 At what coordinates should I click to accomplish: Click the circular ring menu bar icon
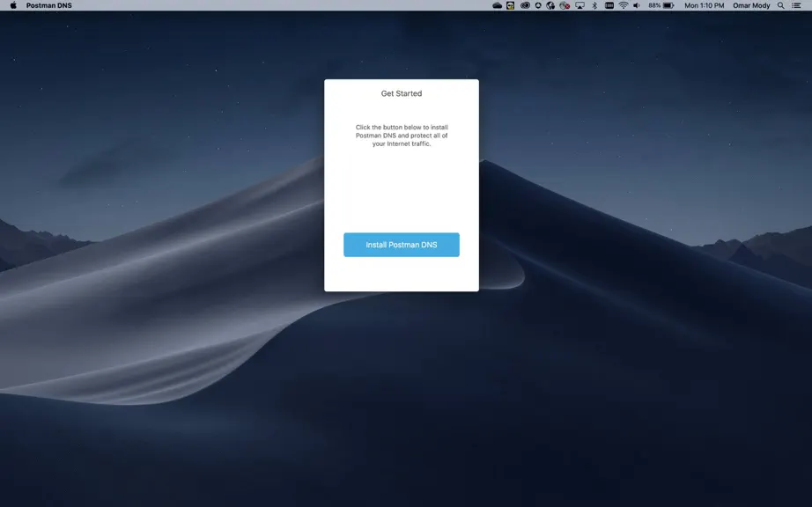point(538,5)
